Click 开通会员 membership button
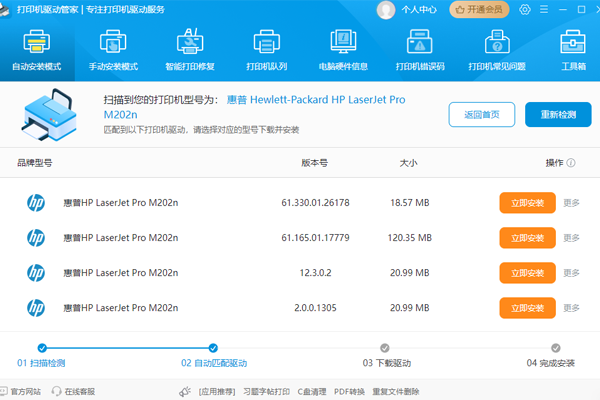 click(x=479, y=10)
